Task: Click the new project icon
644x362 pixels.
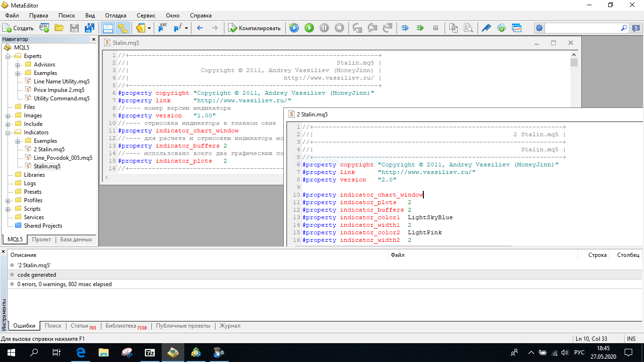Action: click(44, 28)
